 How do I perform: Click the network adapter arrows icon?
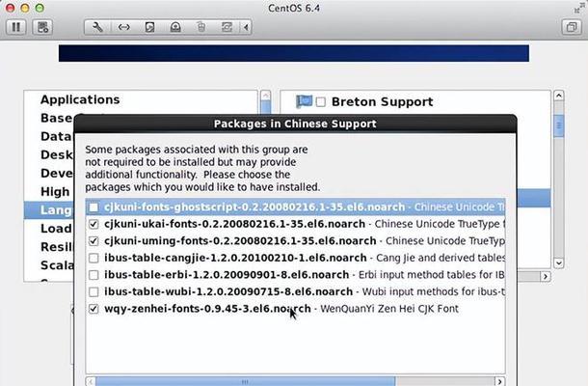(x=123, y=27)
